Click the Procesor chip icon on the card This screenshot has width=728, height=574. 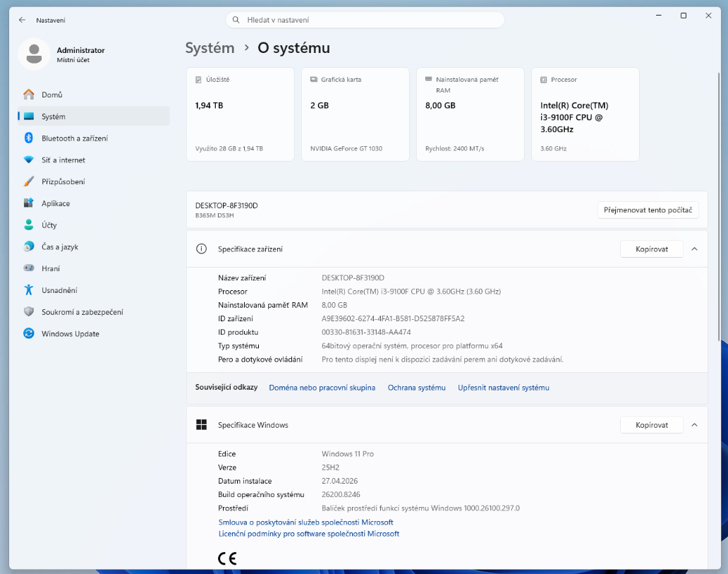point(544,80)
